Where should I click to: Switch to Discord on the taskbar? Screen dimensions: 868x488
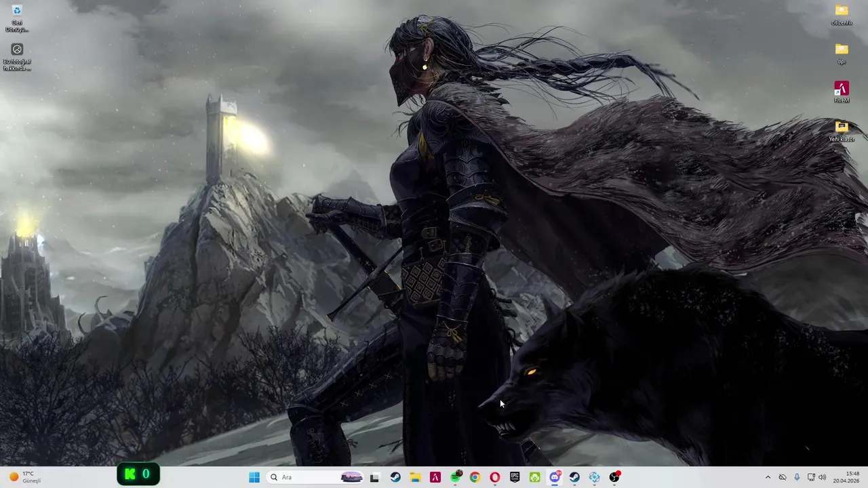pyautogui.click(x=555, y=477)
